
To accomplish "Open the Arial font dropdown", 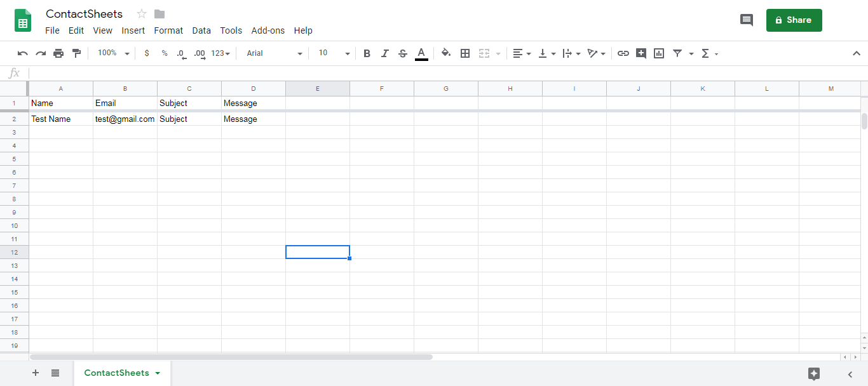I will pos(275,53).
